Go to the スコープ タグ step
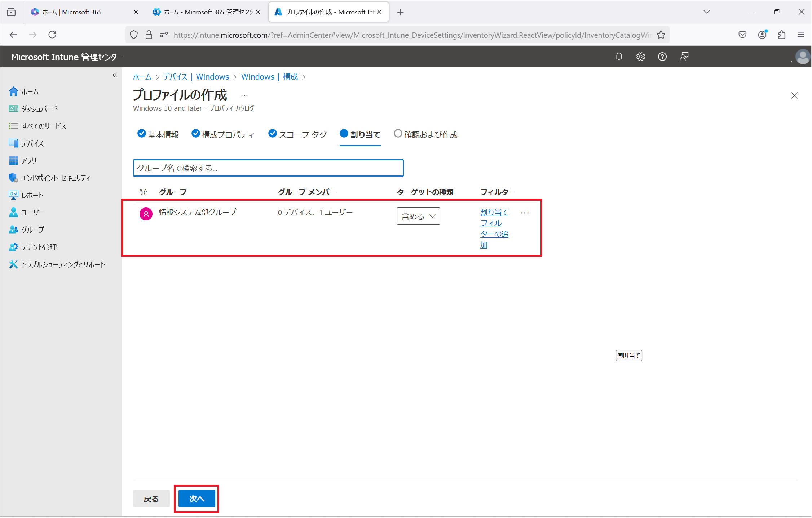812x518 pixels. click(x=297, y=134)
